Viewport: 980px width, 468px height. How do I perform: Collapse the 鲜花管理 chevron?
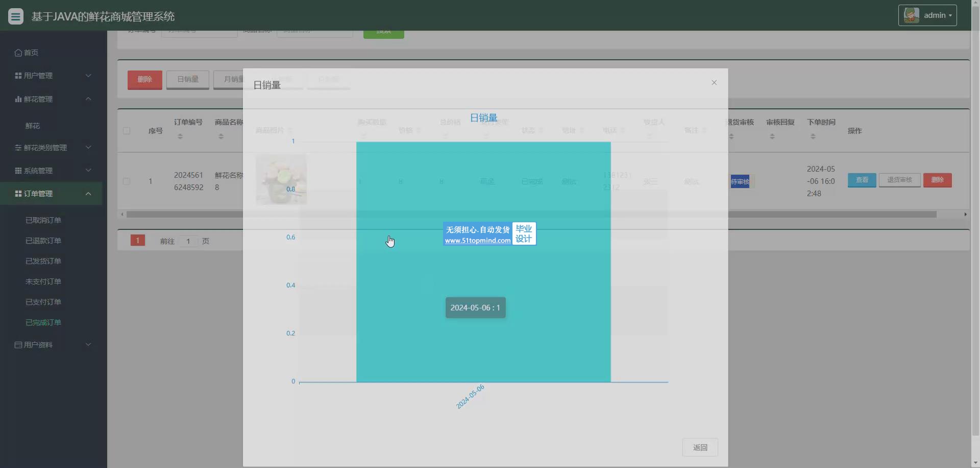(88, 99)
